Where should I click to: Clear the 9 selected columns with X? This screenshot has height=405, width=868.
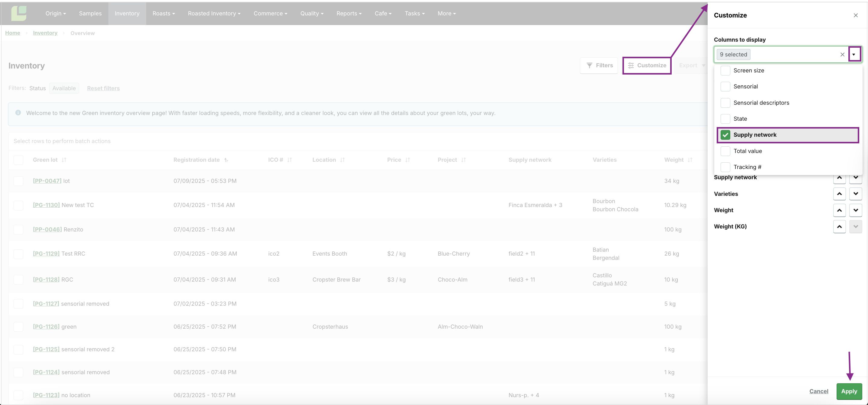pos(842,55)
